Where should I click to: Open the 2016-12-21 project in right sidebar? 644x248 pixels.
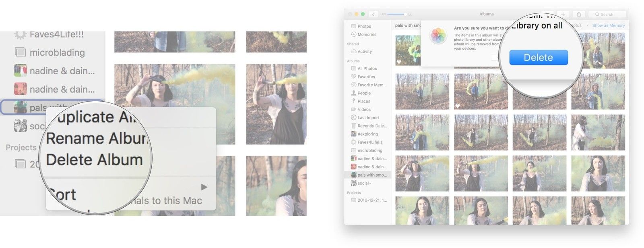coord(372,200)
